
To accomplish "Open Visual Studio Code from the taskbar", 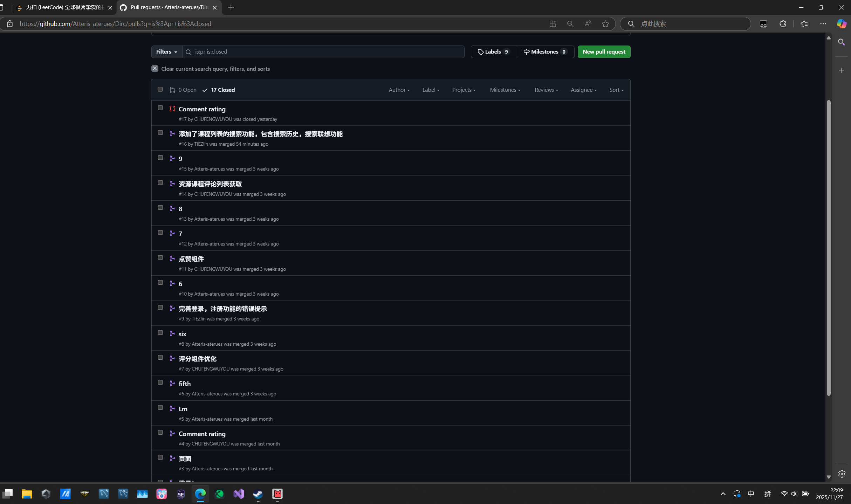I will tap(239, 494).
